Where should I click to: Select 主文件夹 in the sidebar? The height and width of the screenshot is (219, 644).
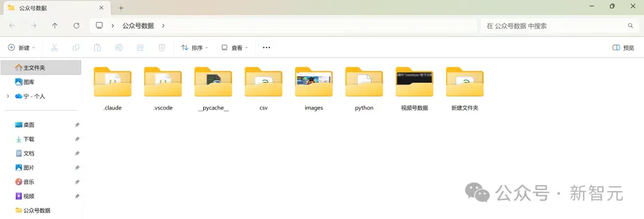[41, 68]
